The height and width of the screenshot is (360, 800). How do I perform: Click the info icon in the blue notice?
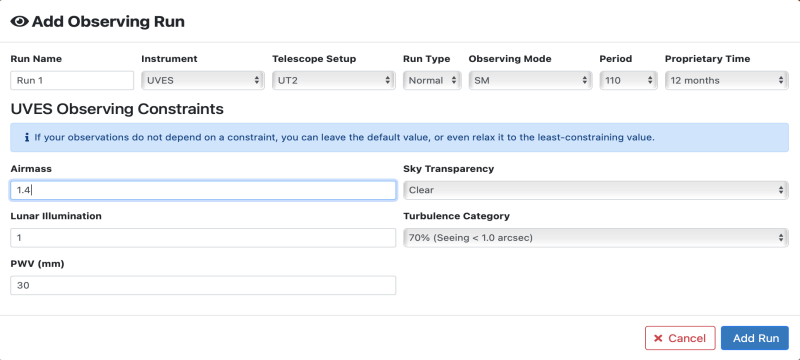pos(27,137)
